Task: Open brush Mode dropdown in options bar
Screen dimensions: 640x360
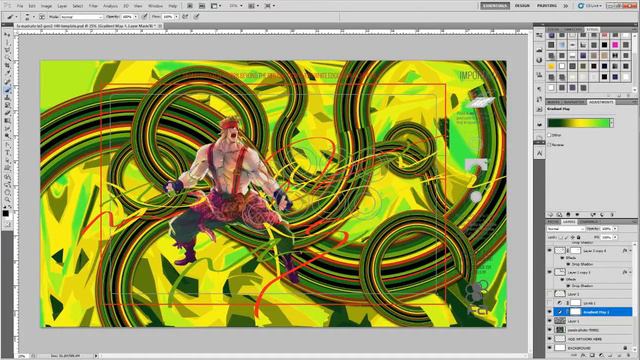Action: coord(82,17)
